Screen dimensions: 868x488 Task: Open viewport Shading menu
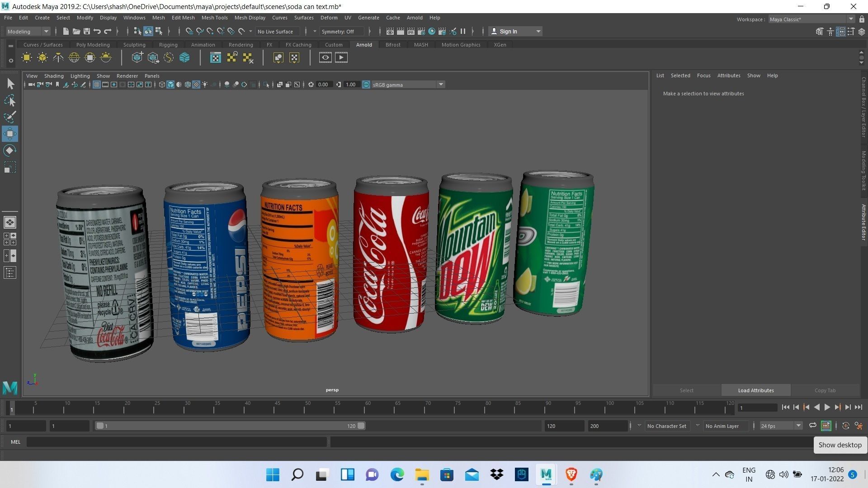point(54,76)
